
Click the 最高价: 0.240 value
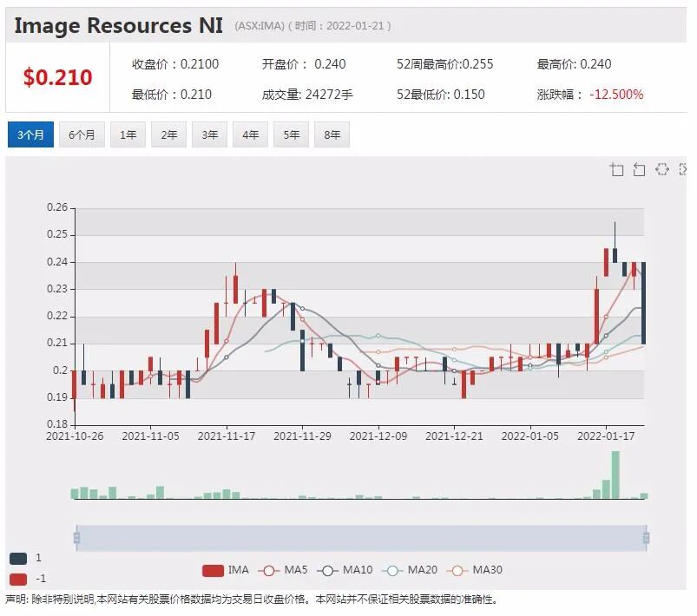point(575,64)
